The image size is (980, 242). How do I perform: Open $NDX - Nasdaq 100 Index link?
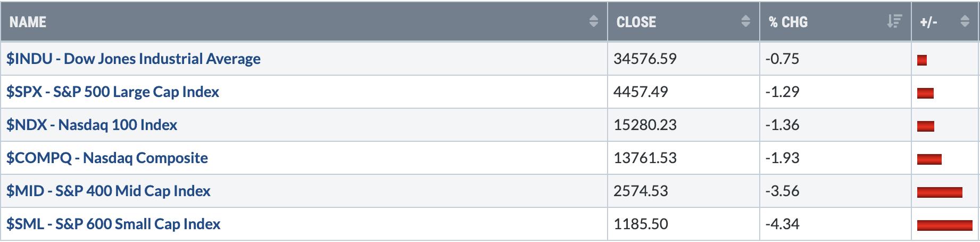point(92,125)
